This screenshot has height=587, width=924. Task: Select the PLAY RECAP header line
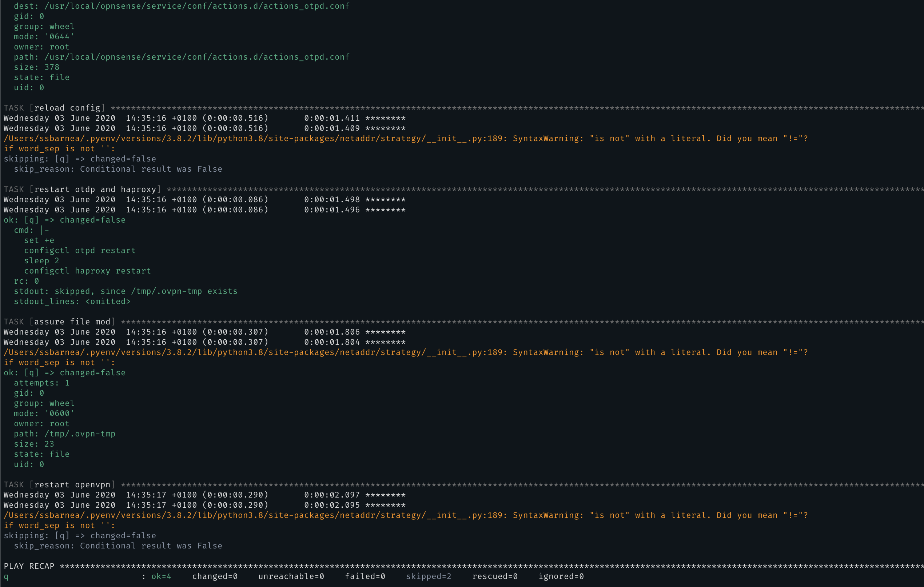pyautogui.click(x=29, y=566)
